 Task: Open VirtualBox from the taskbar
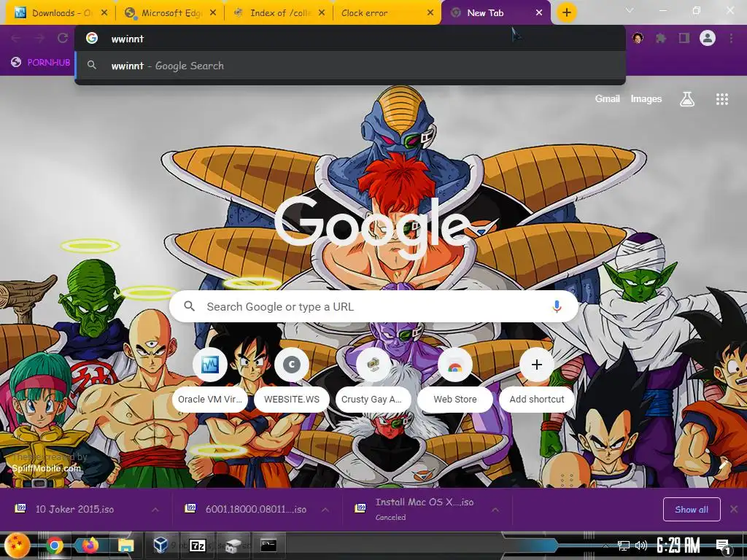click(160, 545)
